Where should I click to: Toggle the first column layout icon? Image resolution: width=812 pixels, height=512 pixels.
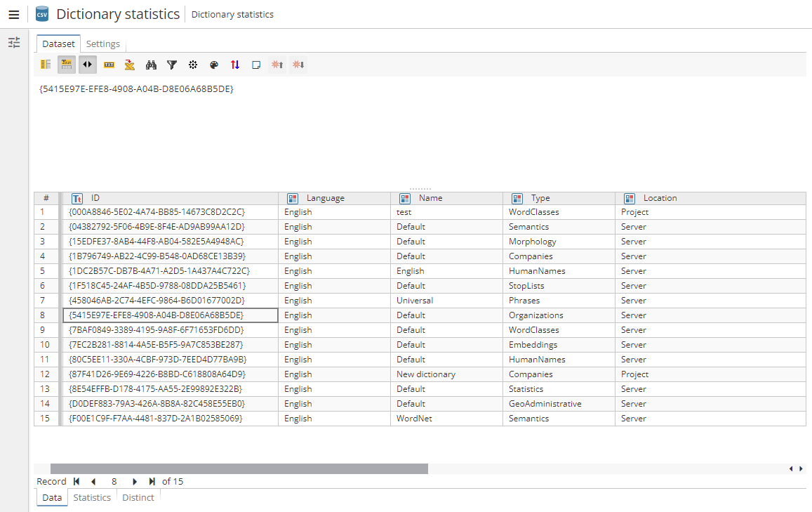46,65
